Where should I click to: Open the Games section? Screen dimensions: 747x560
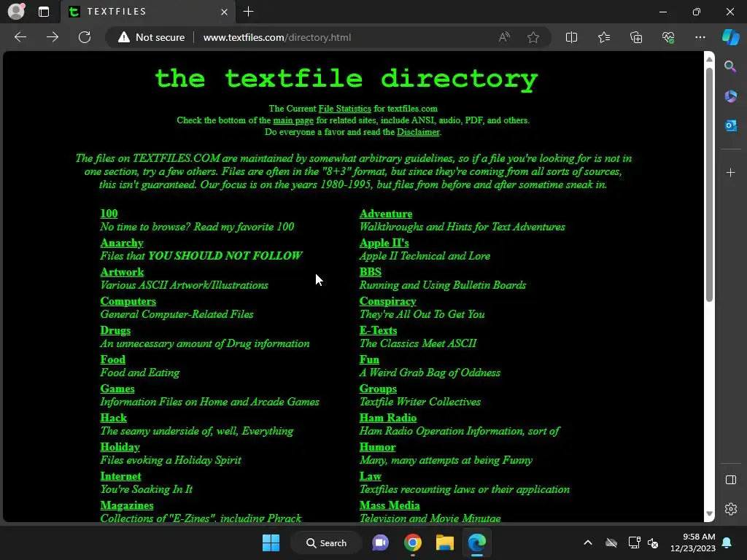pos(117,389)
